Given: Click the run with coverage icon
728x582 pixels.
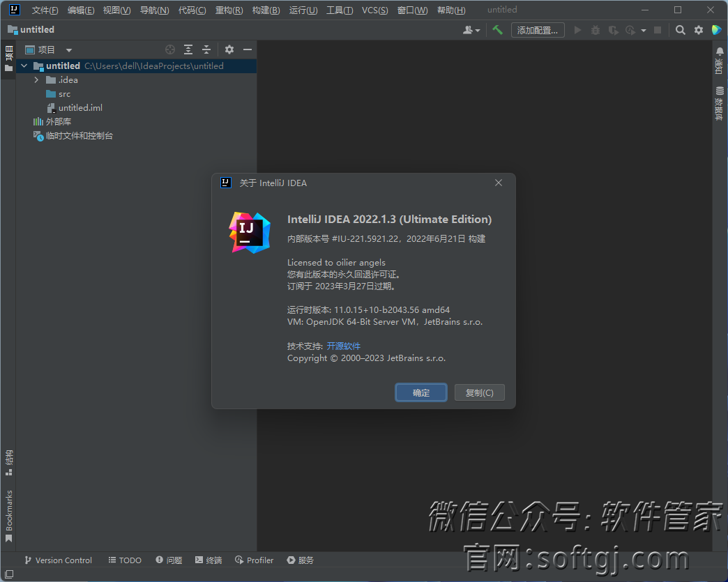Looking at the screenshot, I should click(x=614, y=30).
